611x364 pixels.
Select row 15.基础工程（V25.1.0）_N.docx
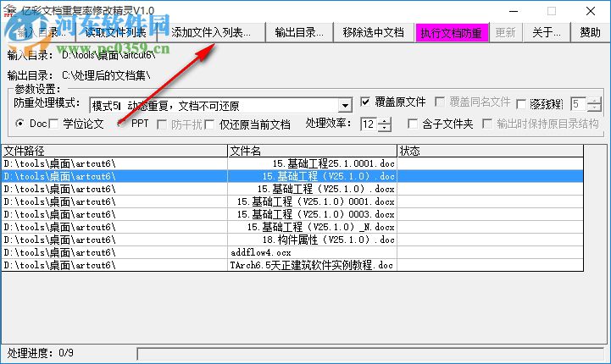292,227
